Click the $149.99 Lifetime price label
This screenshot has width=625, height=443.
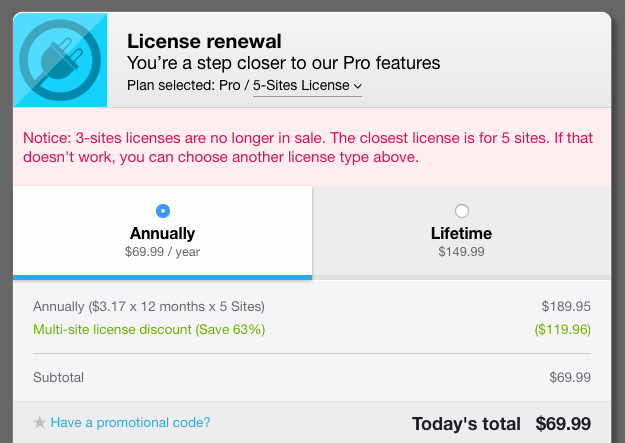tap(461, 252)
